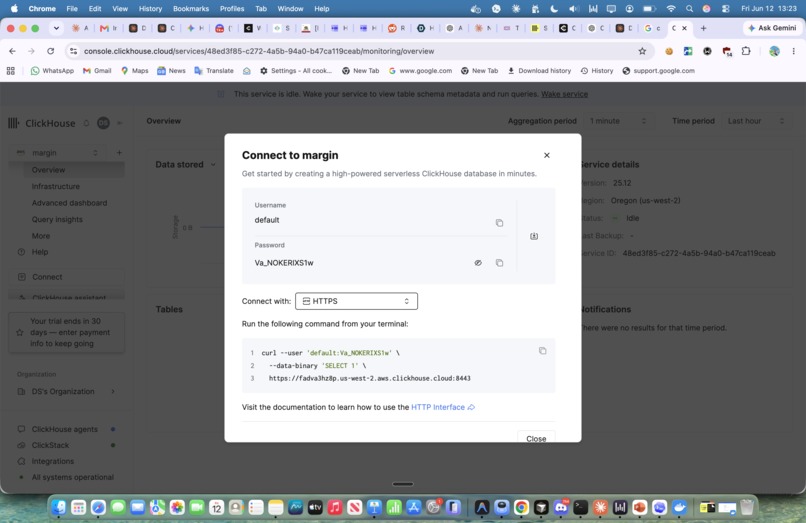
Task: Select the password text Va_NOKERIXS1w
Action: point(284,263)
